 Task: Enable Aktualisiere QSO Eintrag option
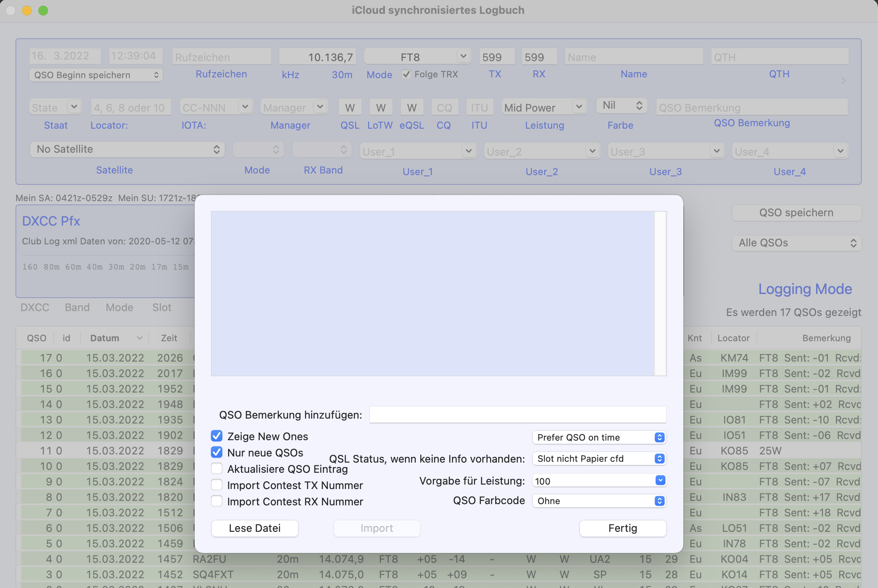217,469
